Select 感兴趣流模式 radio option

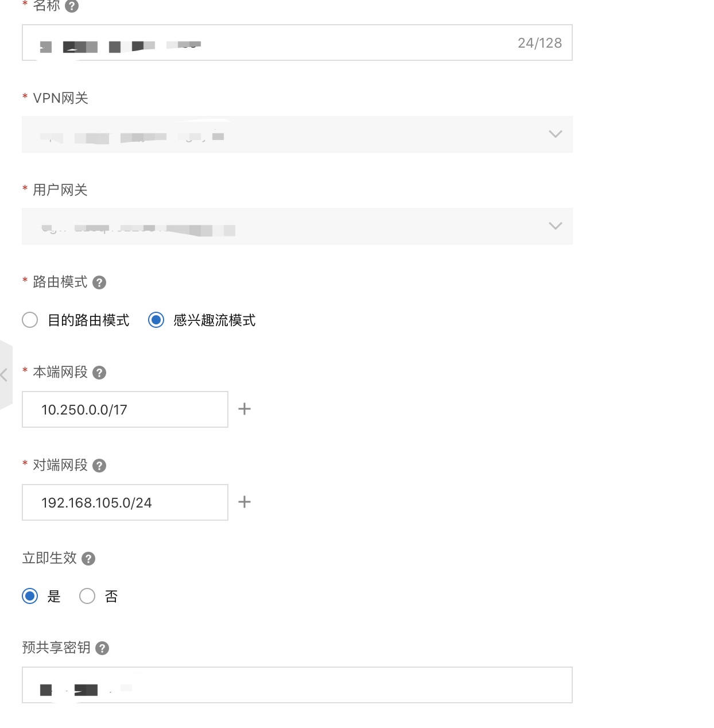(156, 320)
